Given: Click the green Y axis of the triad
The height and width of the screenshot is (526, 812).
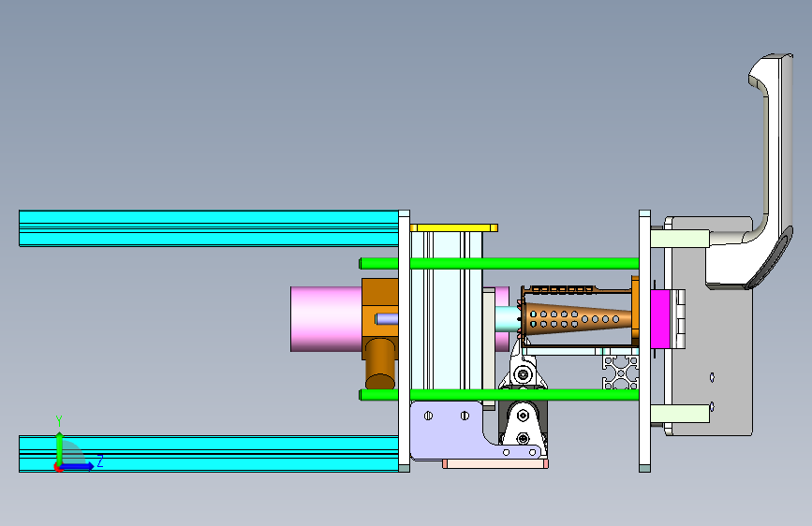Looking at the screenshot, I should click(x=59, y=448).
